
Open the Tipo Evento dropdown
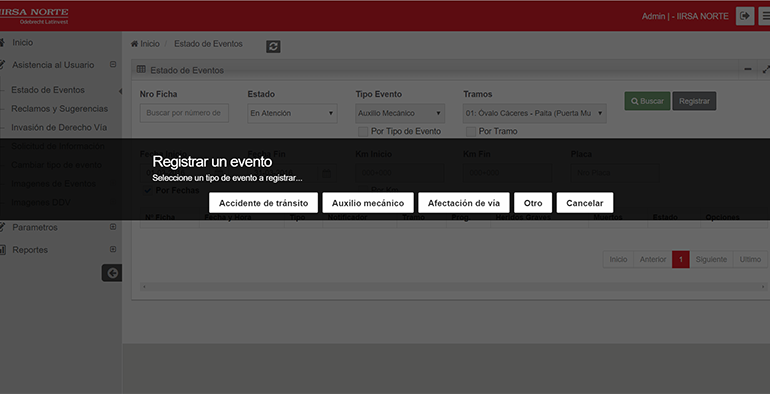(x=400, y=113)
